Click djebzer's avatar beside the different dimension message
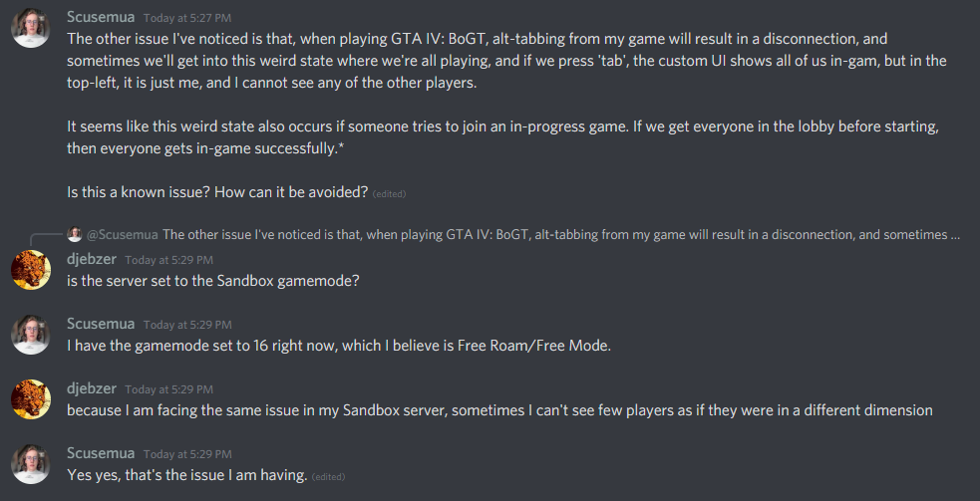Viewport: 980px width, 501px height. tap(31, 398)
